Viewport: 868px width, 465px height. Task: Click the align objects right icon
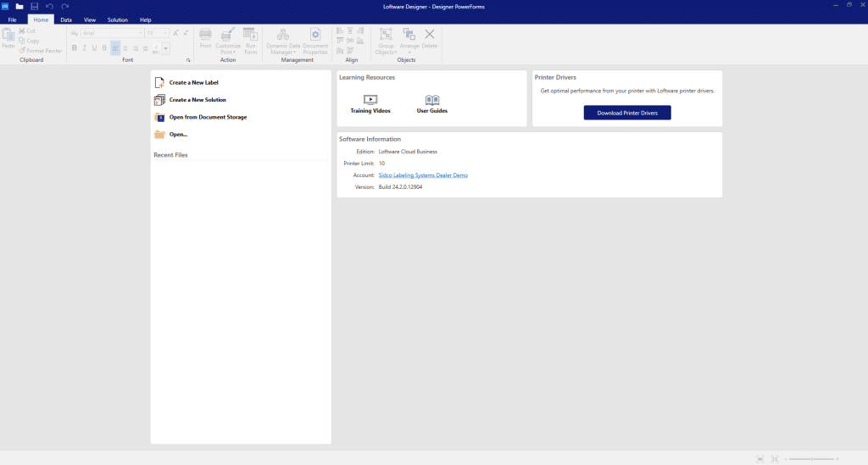tap(360, 31)
